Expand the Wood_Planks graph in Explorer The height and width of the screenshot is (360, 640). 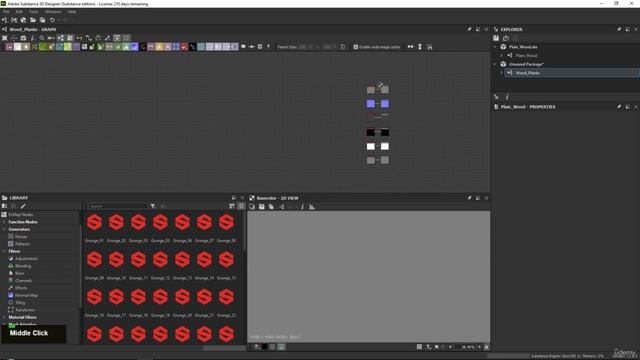502,73
